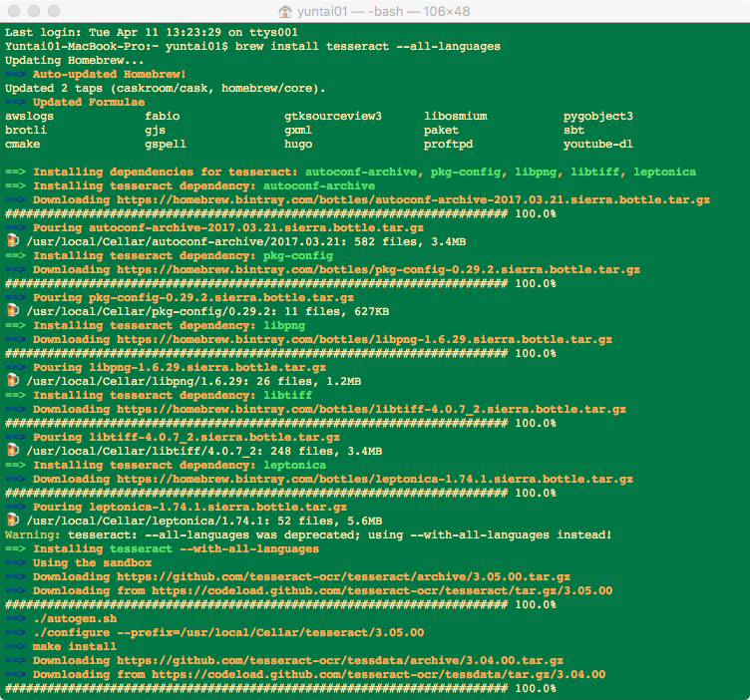Click the beer mug icon beside the autoconf-archive Cellar path
This screenshot has height=700, width=750.
click(13, 240)
